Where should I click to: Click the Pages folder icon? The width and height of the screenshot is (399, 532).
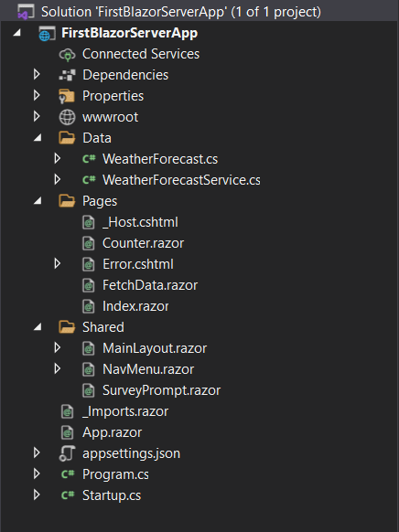click(67, 201)
